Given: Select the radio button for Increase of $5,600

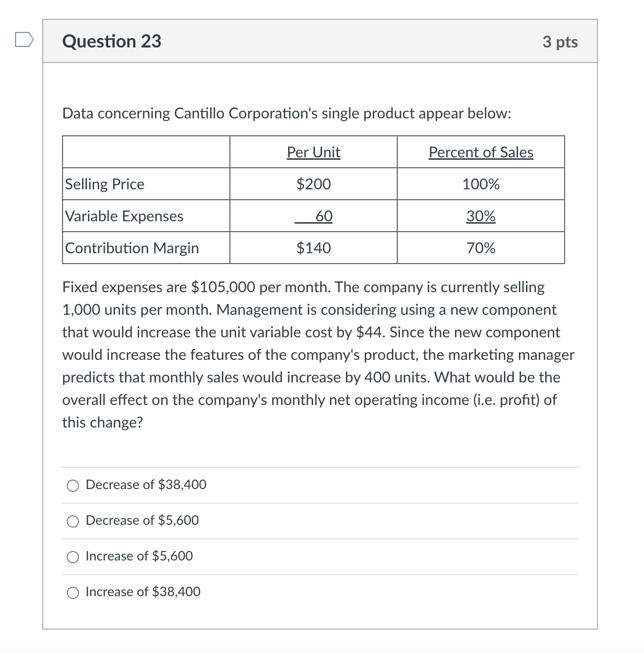Looking at the screenshot, I should 72,557.
